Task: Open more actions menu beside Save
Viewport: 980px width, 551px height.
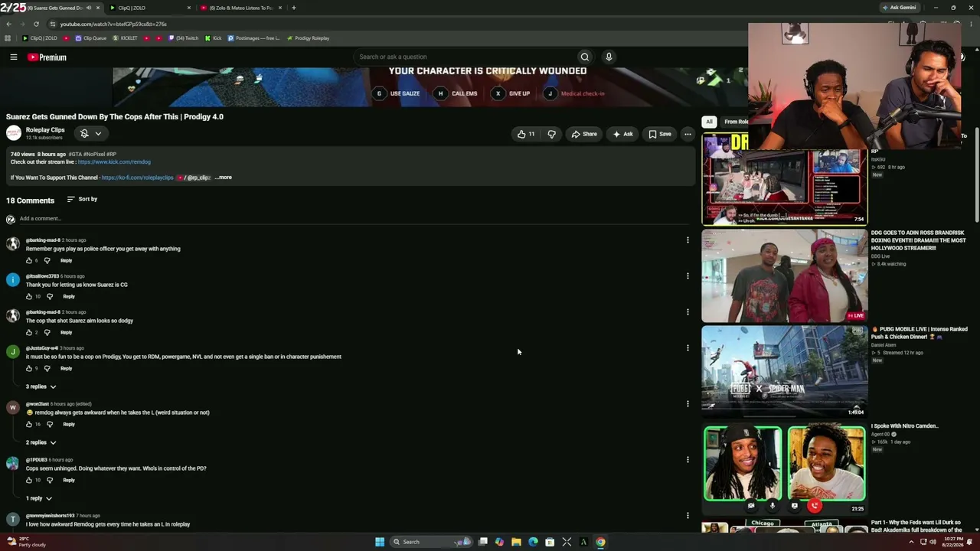Action: pos(688,134)
